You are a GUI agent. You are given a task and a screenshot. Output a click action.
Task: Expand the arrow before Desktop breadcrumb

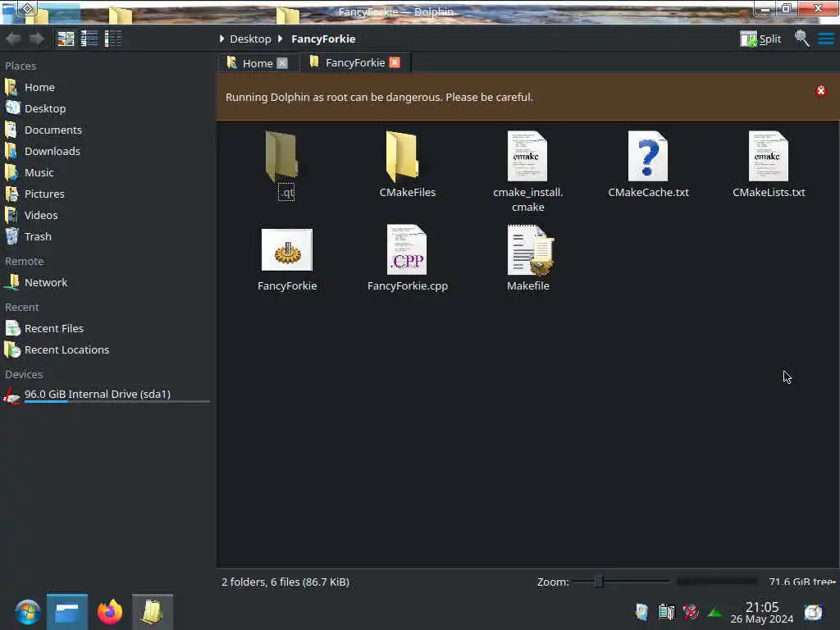(x=221, y=39)
